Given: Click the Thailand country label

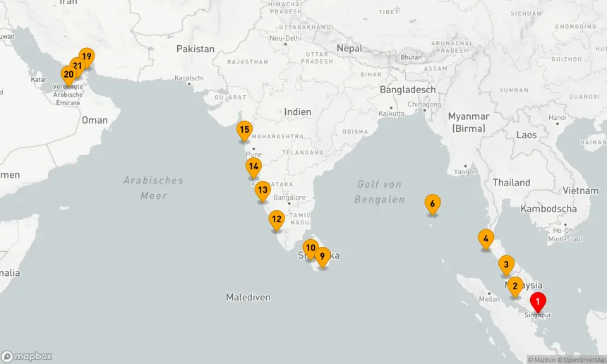Looking at the screenshot, I should tap(512, 183).
